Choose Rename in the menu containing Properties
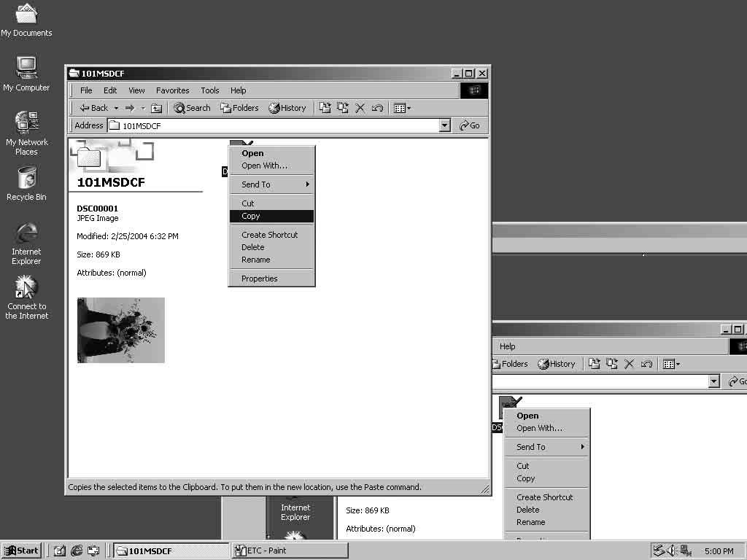The height and width of the screenshot is (560, 747). point(271,260)
